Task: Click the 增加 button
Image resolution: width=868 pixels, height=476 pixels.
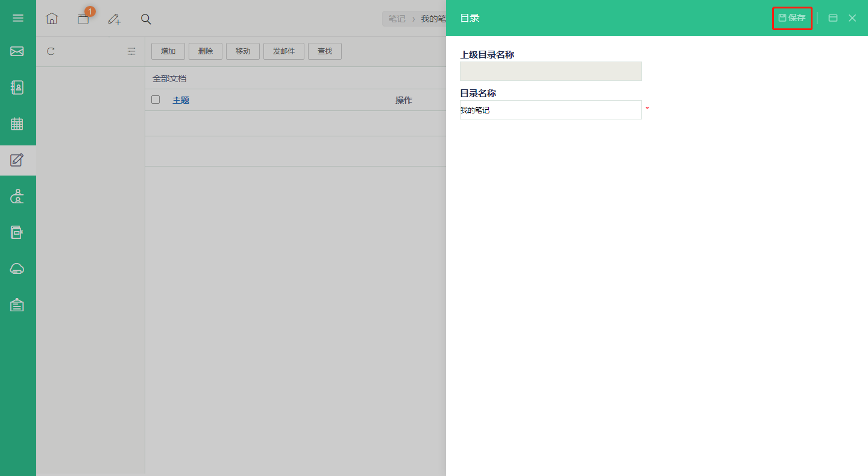Action: 168,51
